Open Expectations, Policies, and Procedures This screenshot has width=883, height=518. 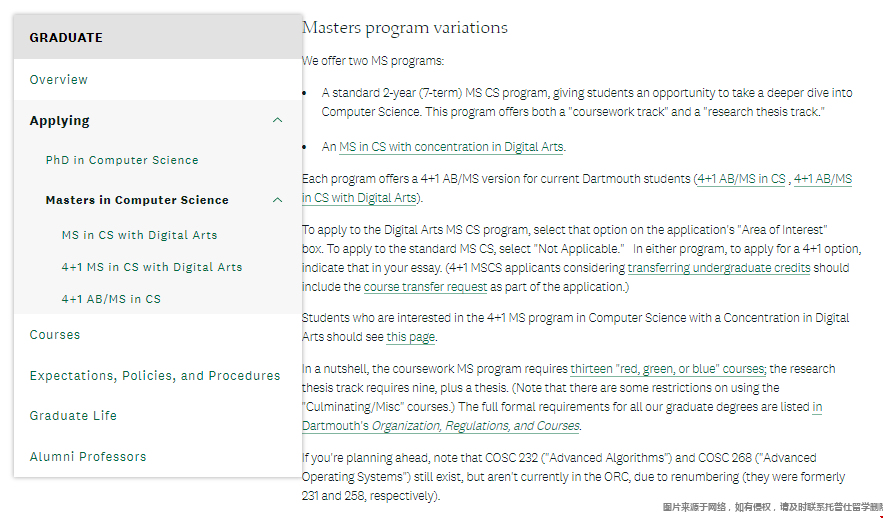click(x=155, y=376)
